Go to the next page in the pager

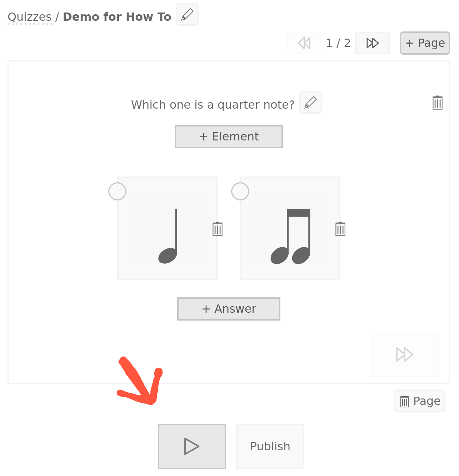372,43
